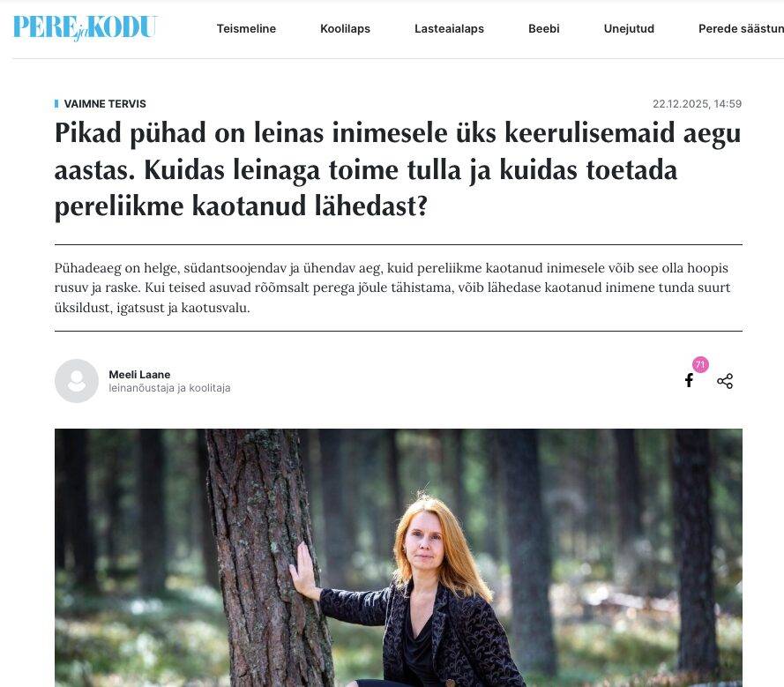Open the Teismeline menu section
The height and width of the screenshot is (687, 784).
(x=246, y=28)
